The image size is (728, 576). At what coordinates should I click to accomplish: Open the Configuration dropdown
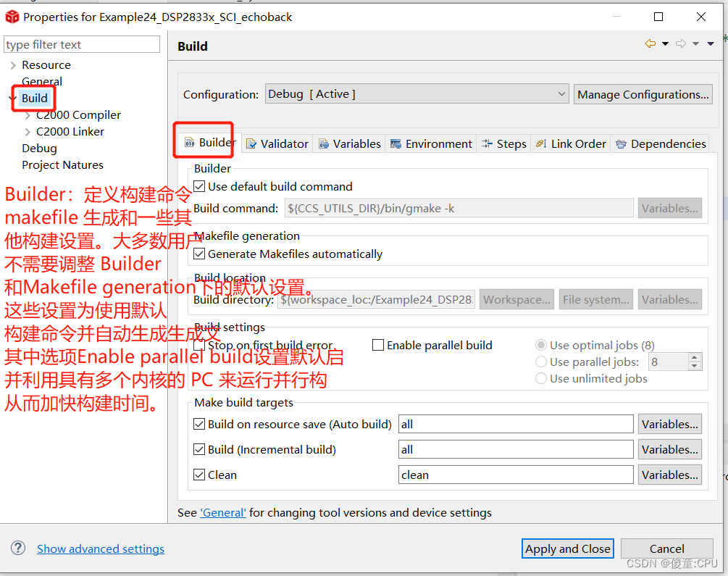pos(561,93)
